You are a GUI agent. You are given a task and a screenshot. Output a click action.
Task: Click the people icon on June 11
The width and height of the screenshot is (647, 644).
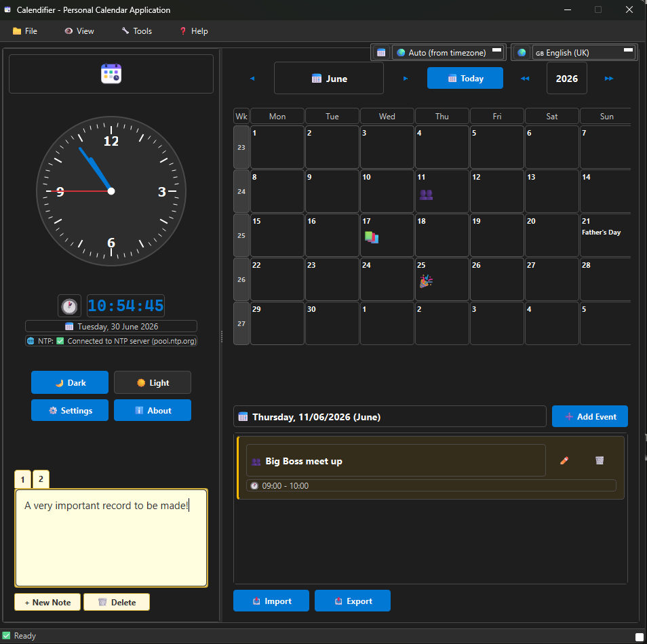click(x=426, y=195)
